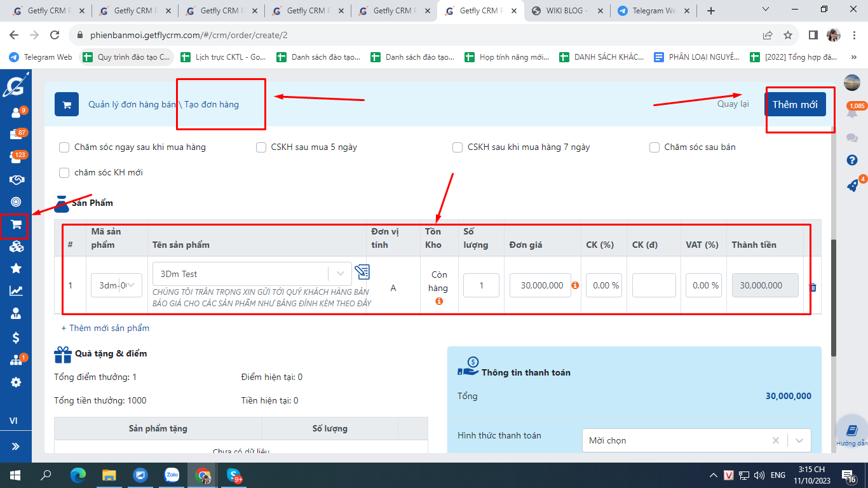Click "+ Thêm mới sản phẩm" link
This screenshot has height=488, width=868.
tap(105, 328)
